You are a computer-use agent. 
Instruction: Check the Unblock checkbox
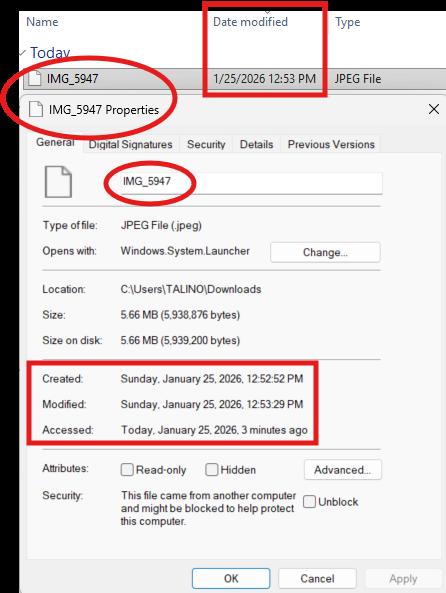(309, 502)
